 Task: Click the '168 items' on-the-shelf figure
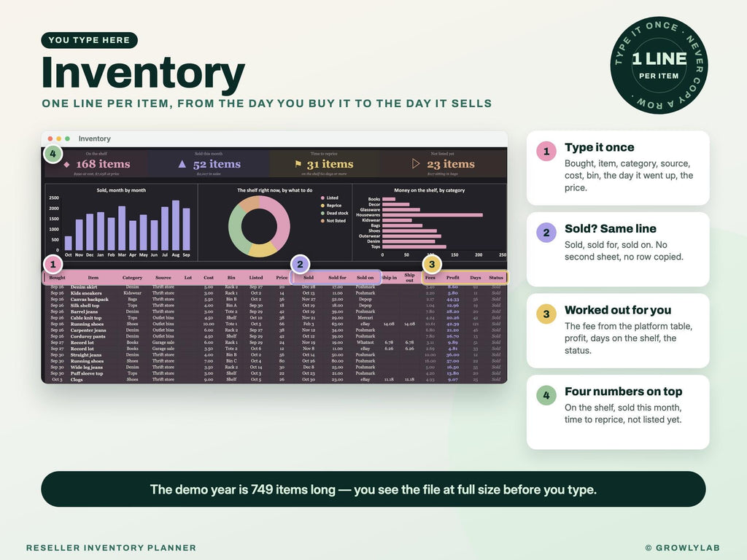103,164
